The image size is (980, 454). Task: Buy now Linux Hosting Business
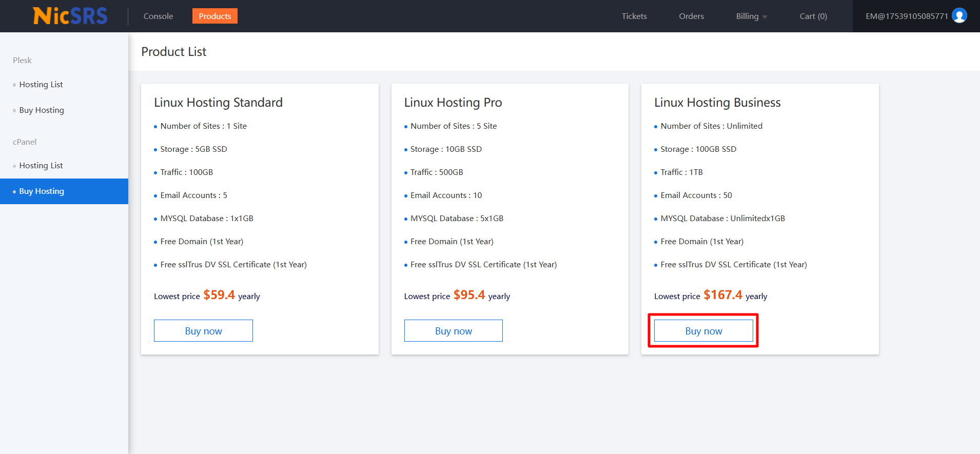[x=703, y=331]
